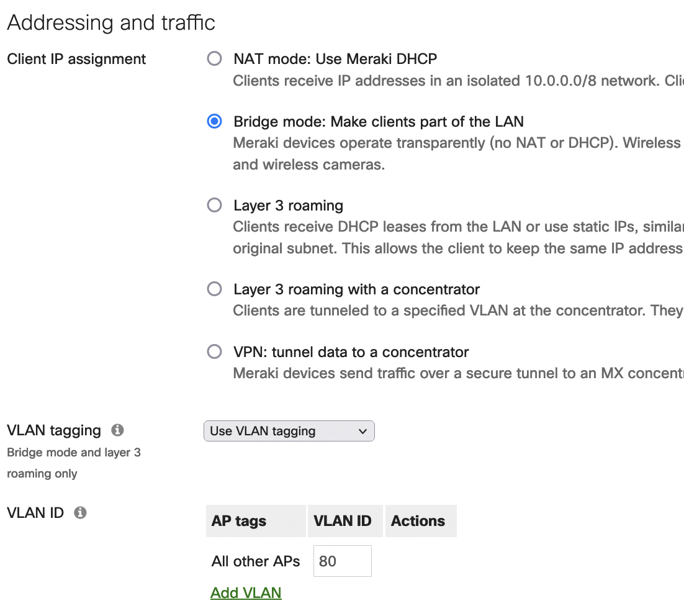Select Layer 3 roaming with a concentrator

pos(214,288)
